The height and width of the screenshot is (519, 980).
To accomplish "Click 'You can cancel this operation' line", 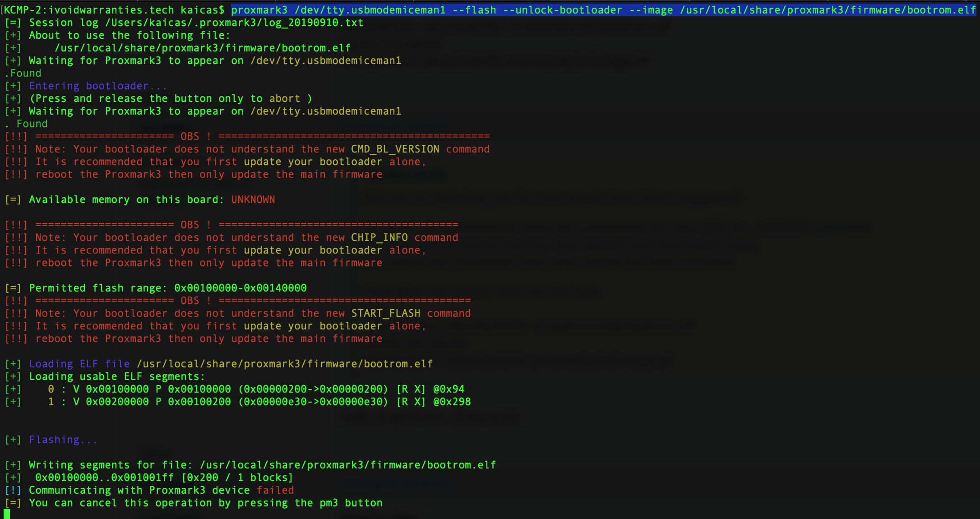I will pyautogui.click(x=194, y=503).
